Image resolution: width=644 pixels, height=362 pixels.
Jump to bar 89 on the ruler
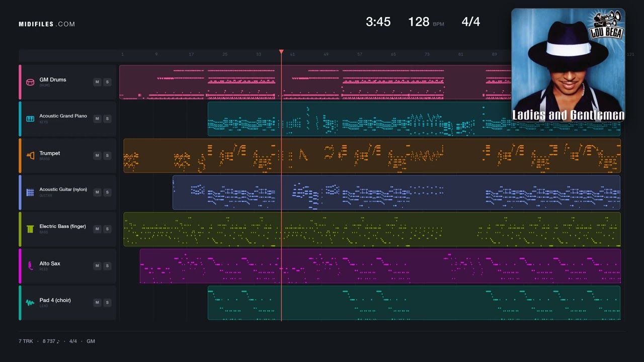click(495, 54)
